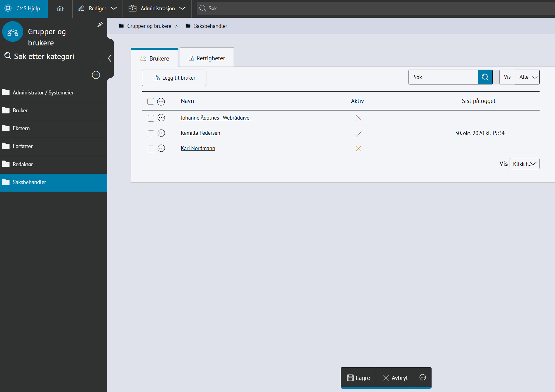Image resolution: width=555 pixels, height=392 pixels.
Task: Click the pin icon in sidebar
Action: [x=100, y=25]
